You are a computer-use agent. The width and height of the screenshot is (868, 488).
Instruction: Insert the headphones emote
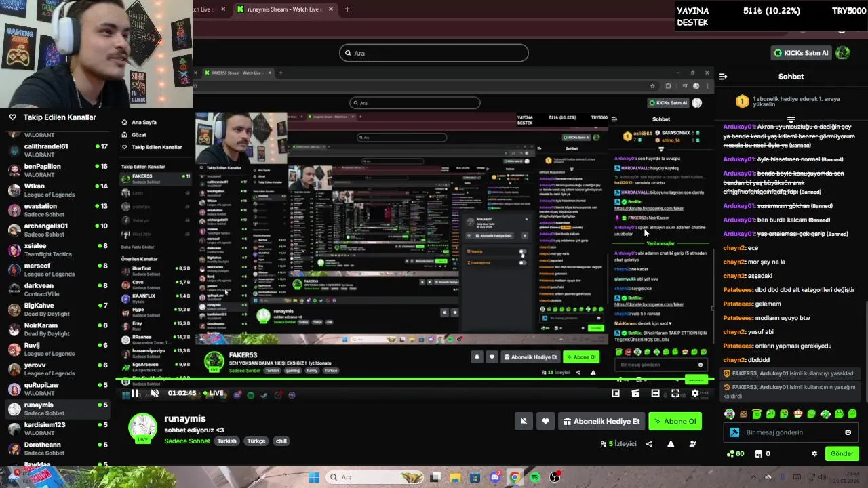pyautogui.click(x=730, y=413)
